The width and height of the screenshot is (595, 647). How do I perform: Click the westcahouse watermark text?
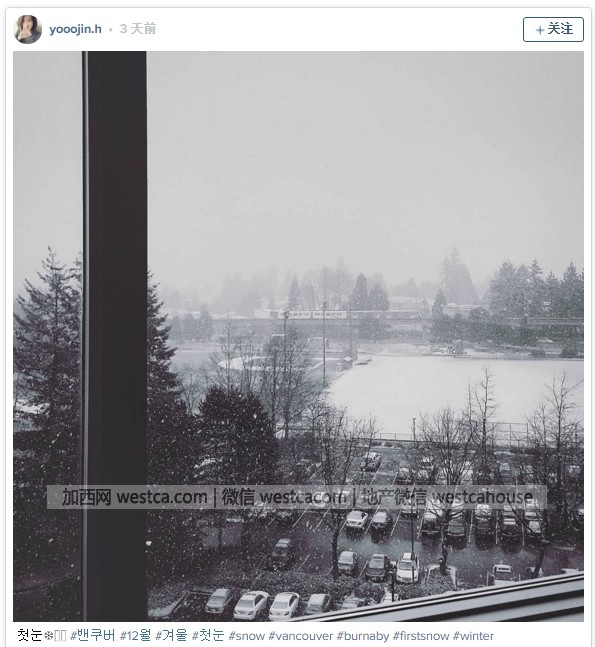[x=481, y=497]
